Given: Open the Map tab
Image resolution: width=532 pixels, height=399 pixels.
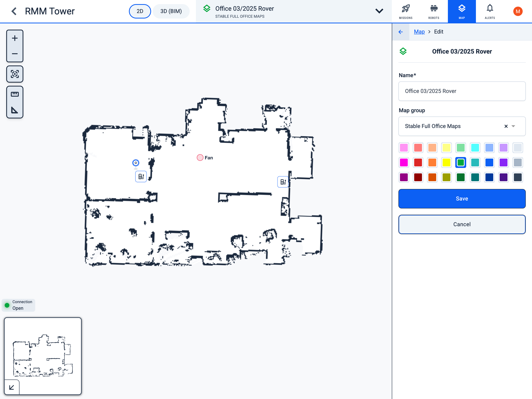Looking at the screenshot, I should pos(462,11).
